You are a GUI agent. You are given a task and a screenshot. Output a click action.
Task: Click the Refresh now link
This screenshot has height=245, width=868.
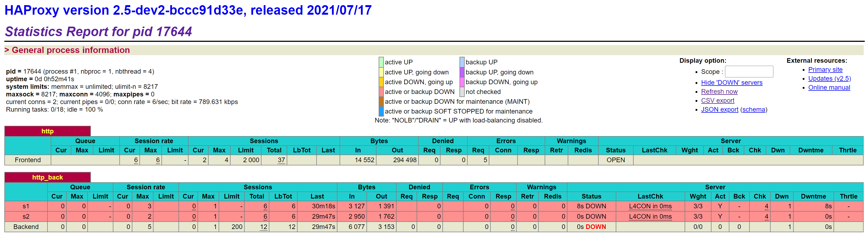719,92
